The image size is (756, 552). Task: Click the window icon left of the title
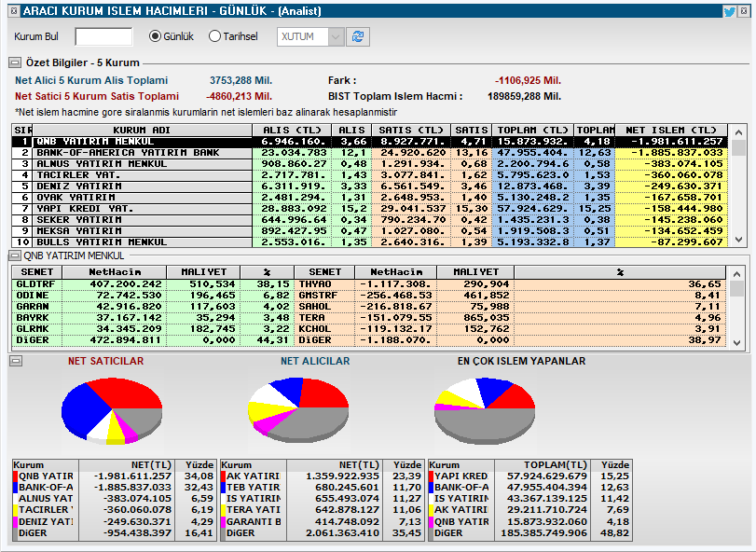pos(14,10)
